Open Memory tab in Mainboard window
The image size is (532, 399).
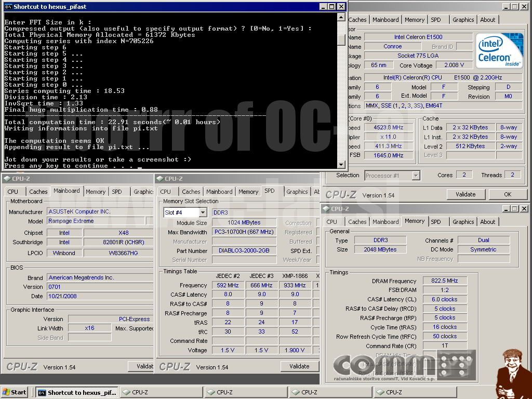click(x=96, y=192)
